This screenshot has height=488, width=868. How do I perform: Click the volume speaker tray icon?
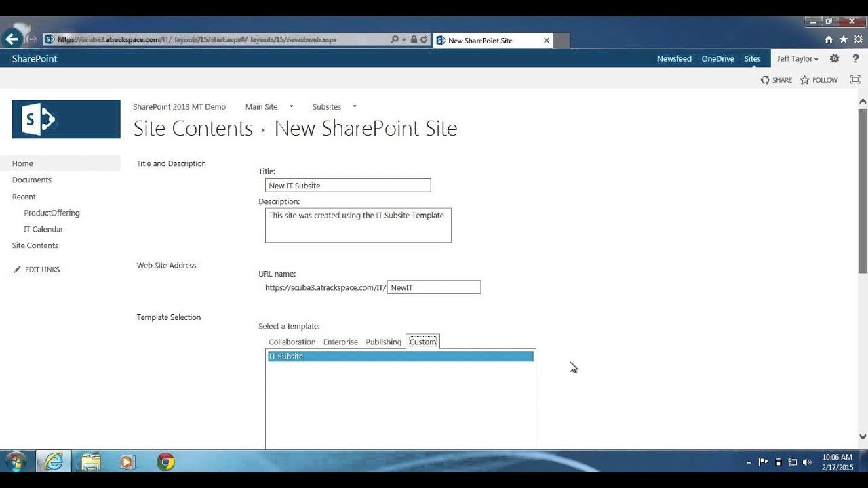pyautogui.click(x=807, y=462)
